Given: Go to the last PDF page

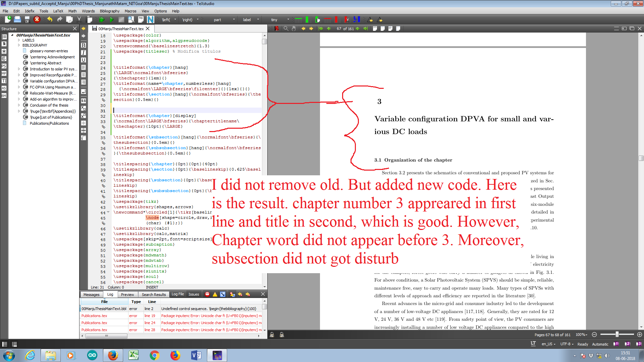Looking at the screenshot, I should click(365, 28).
